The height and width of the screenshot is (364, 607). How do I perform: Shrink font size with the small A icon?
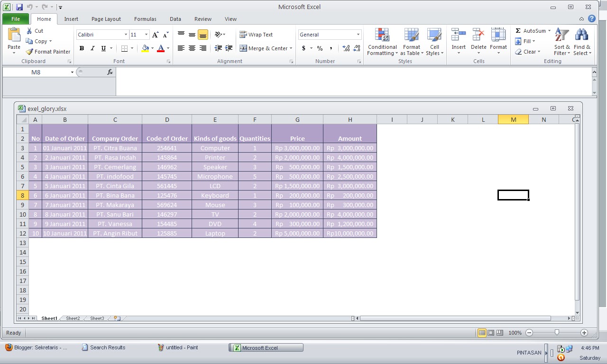(x=166, y=35)
